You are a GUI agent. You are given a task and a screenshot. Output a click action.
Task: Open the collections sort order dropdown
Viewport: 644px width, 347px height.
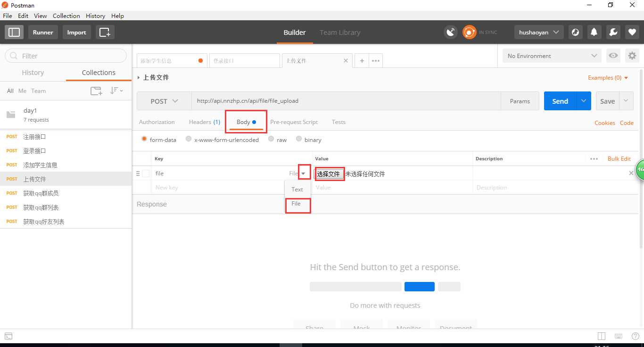[116, 91]
